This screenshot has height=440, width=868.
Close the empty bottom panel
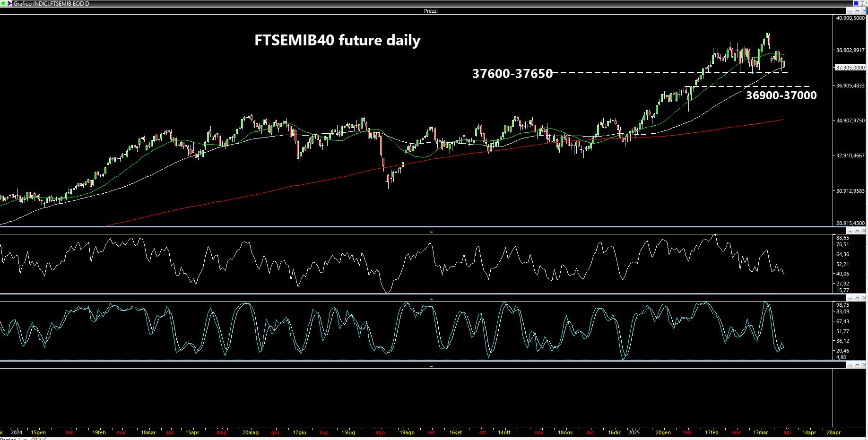point(863,365)
